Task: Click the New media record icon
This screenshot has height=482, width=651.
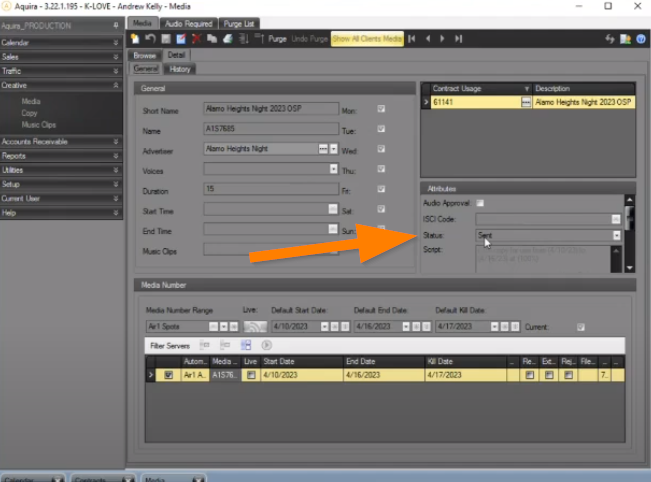Action: tap(135, 39)
